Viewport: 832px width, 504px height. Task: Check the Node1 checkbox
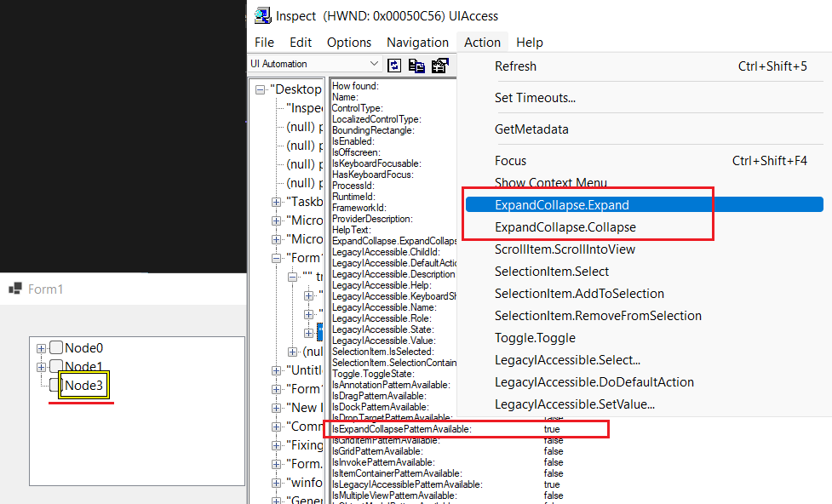coord(56,366)
